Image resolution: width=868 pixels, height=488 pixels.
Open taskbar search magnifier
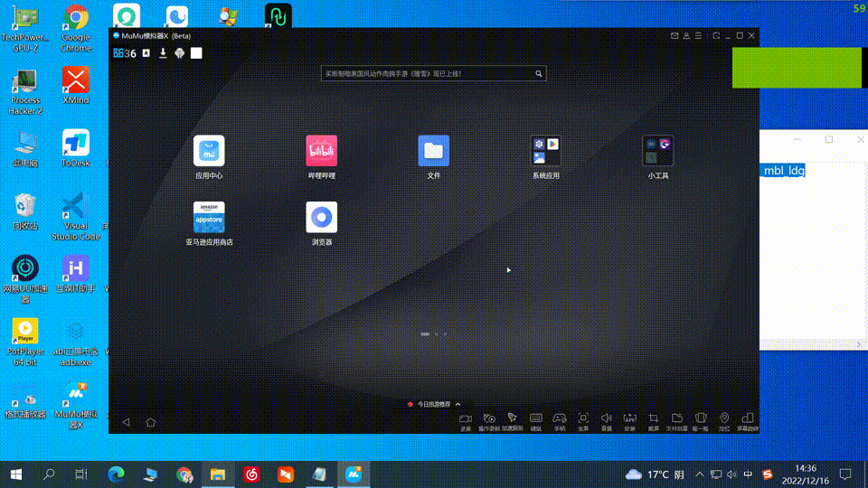click(49, 474)
